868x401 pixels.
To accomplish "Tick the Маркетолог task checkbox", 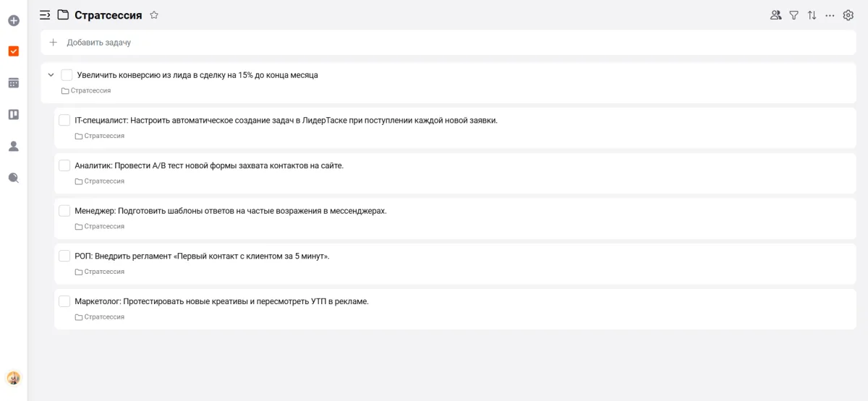I will tap(64, 301).
